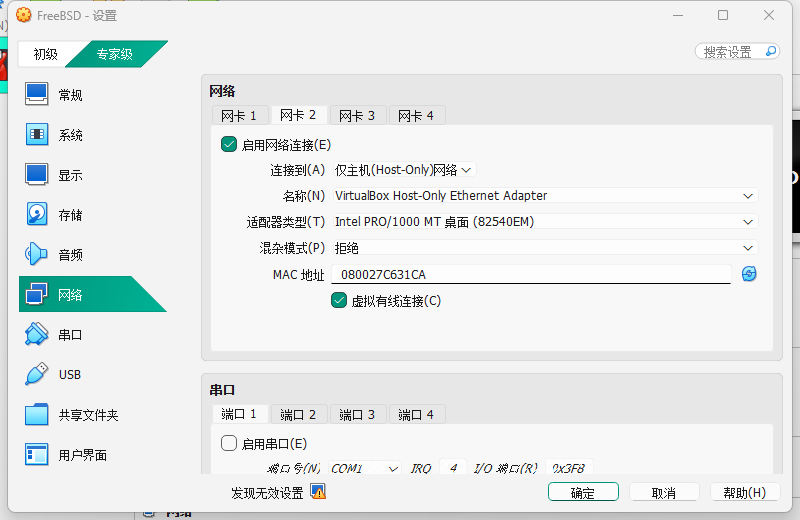Minimize the FreeBSD settings window
The image size is (800, 520).
678,15
